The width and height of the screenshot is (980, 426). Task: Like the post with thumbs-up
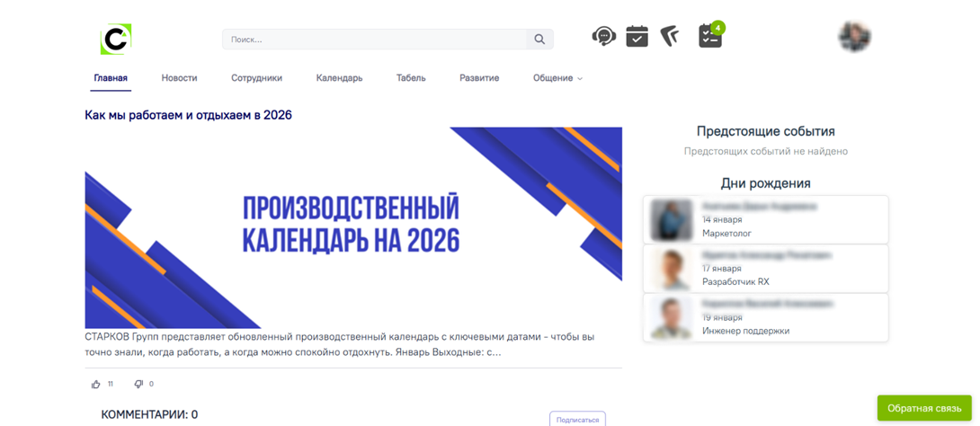pos(95,384)
